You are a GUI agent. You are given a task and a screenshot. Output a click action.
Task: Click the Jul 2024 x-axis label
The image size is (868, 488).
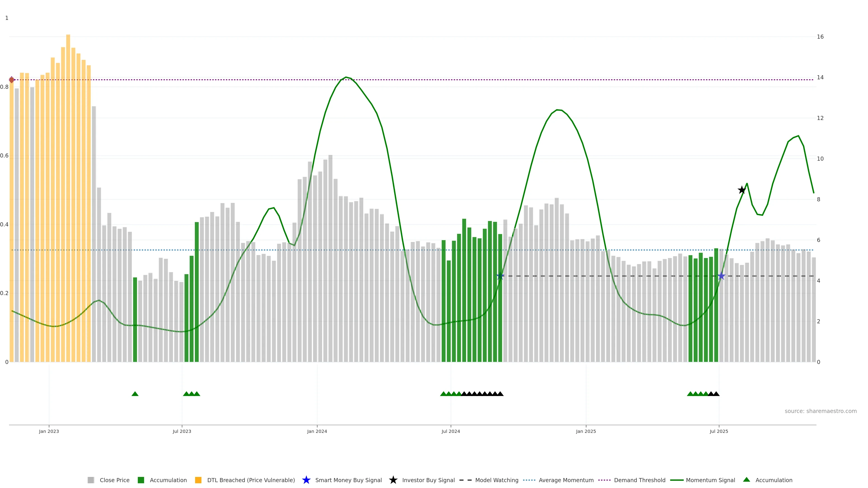pyautogui.click(x=451, y=431)
